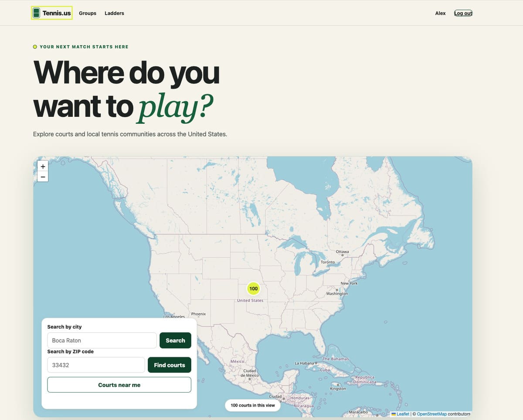Image resolution: width=523 pixels, height=420 pixels.
Task: Click the 'Search by ZIP code' label
Action: [70, 352]
